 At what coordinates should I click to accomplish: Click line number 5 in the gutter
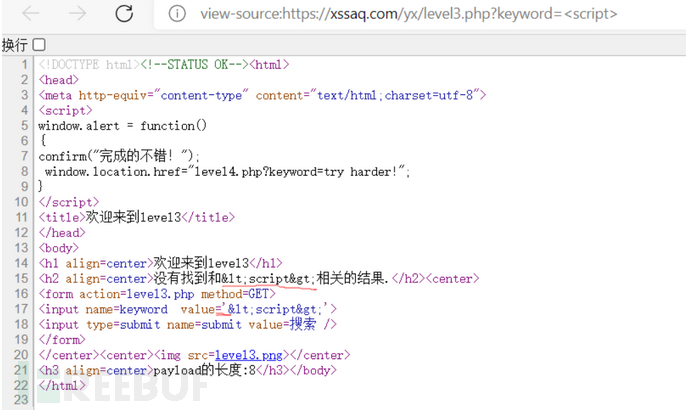(x=24, y=126)
